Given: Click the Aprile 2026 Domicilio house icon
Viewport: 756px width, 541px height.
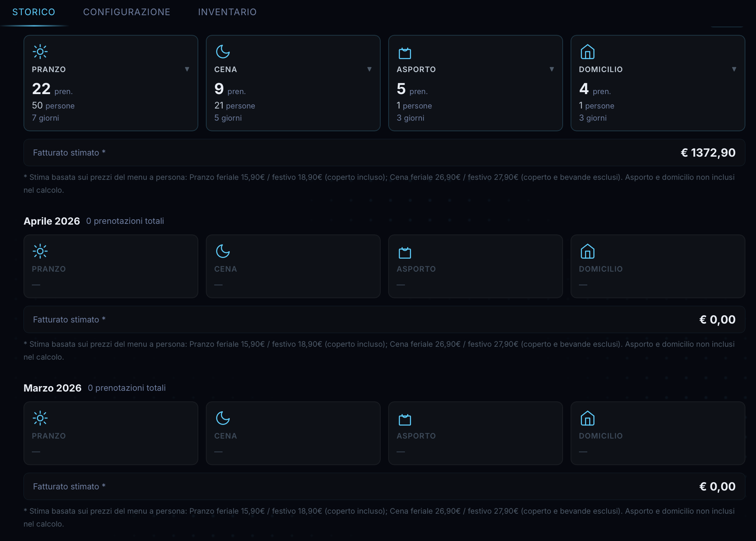Looking at the screenshot, I should [588, 252].
